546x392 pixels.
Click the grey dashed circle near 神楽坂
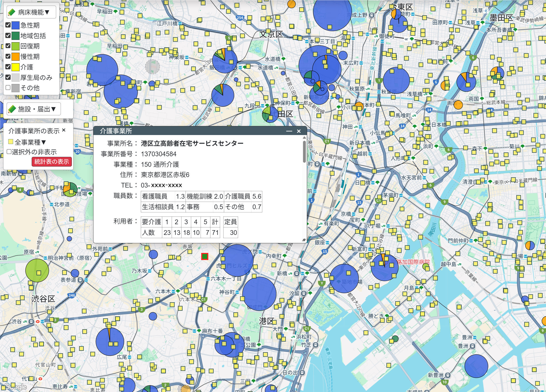[152, 67]
